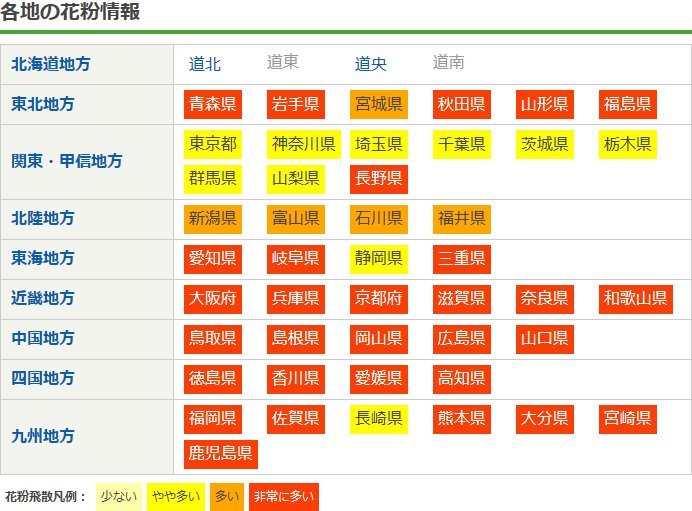This screenshot has height=511, width=692.
Task: Select 和歌山県 in the Kinki row
Action: click(x=635, y=298)
